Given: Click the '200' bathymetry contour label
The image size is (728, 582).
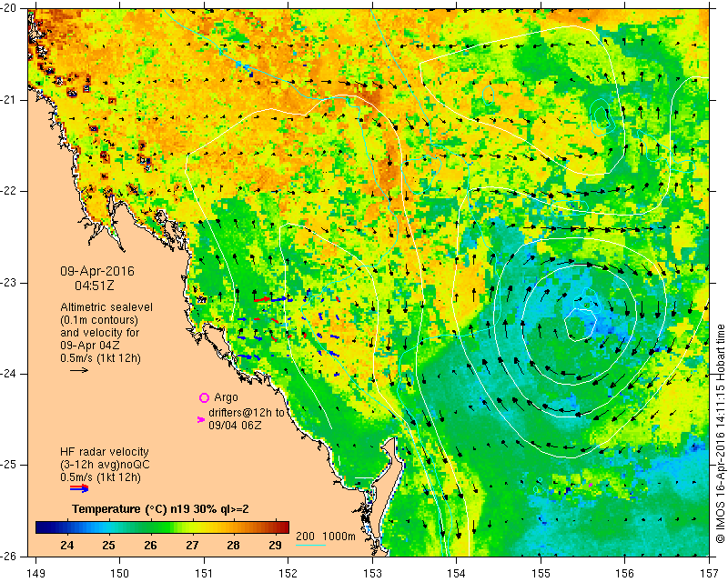Looking at the screenshot, I should pos(305,536).
